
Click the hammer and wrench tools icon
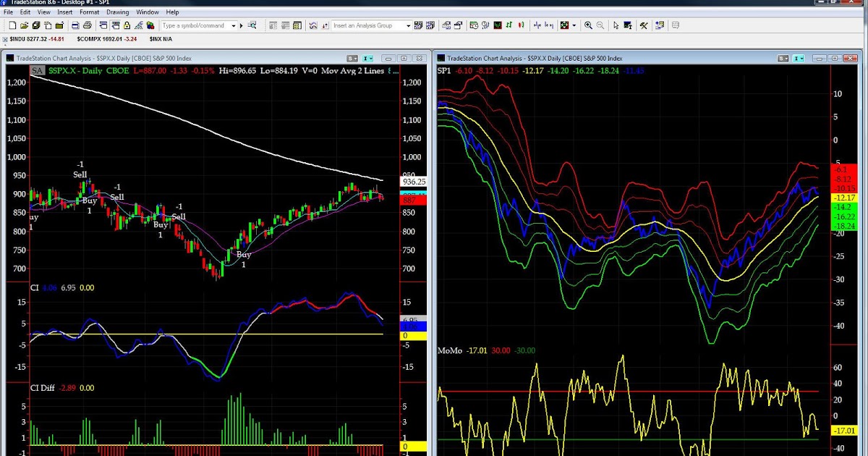point(643,25)
